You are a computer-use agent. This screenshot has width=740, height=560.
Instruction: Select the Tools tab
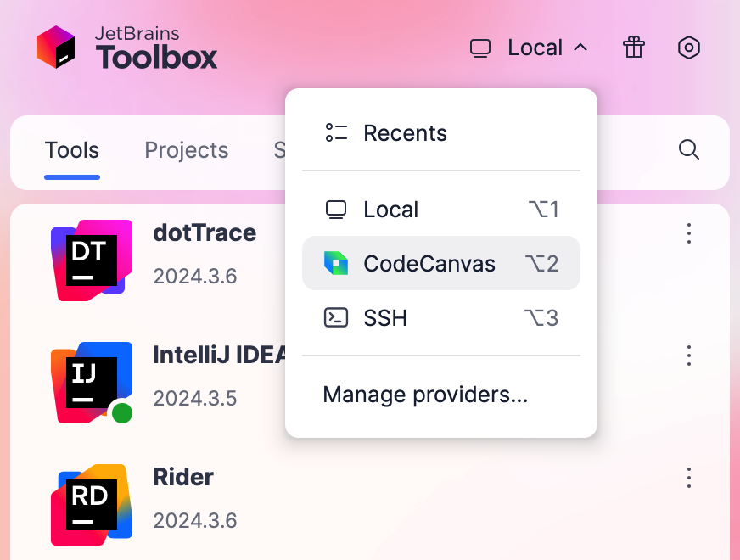tap(71, 150)
